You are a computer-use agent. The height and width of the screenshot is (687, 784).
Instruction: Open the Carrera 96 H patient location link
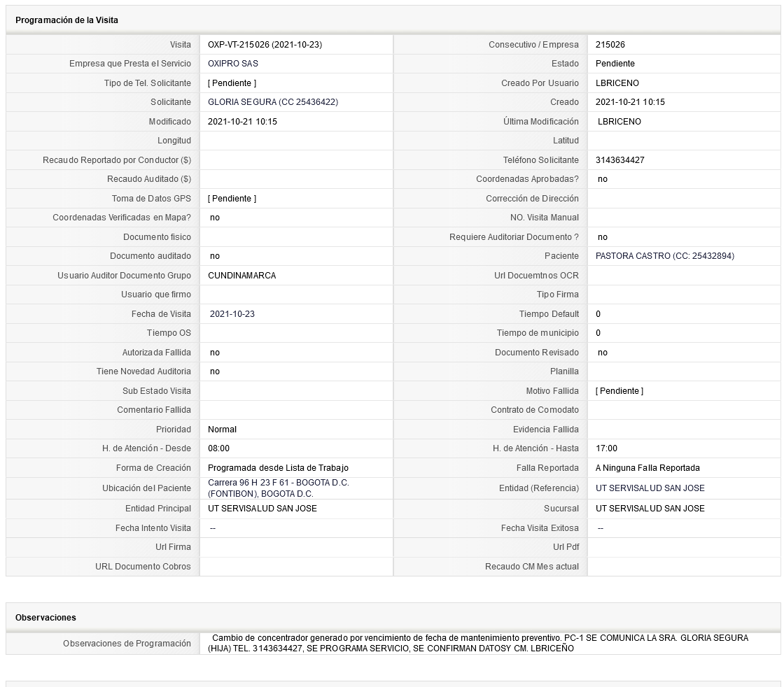279,488
